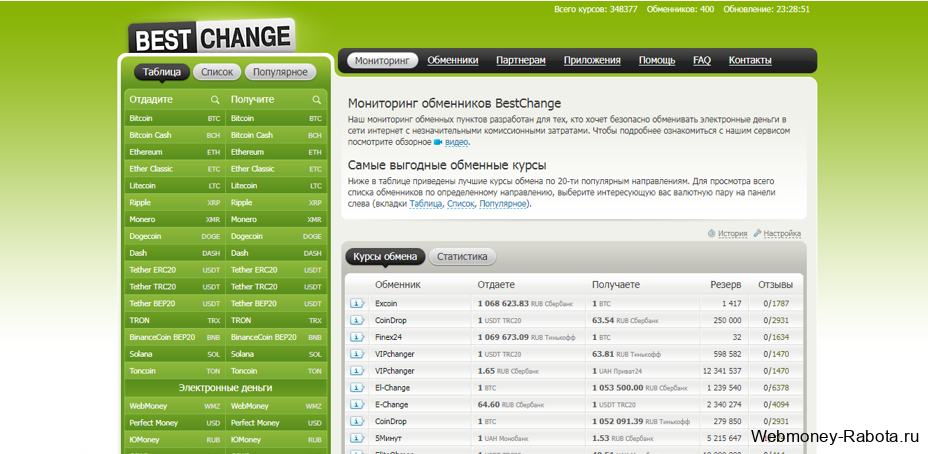This screenshot has height=454, width=928.
Task: Select BinanceCoin BEP20 in the Отдадите column
Action: tap(175, 337)
